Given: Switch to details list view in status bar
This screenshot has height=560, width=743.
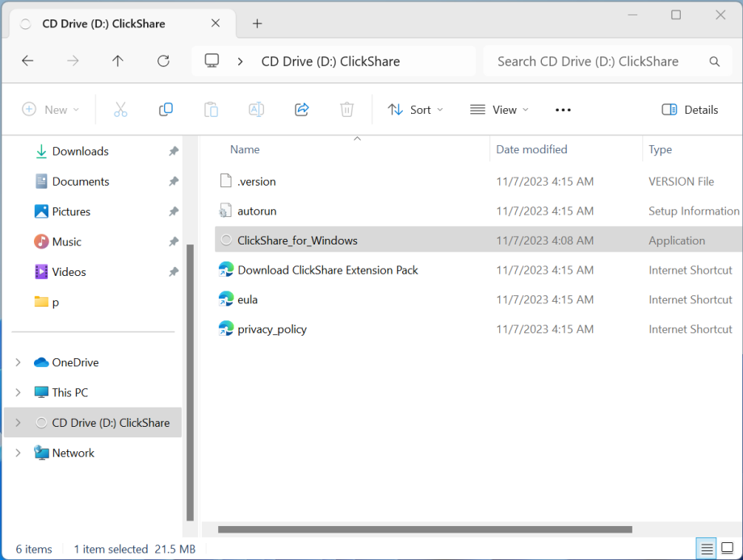Looking at the screenshot, I should pos(707,549).
